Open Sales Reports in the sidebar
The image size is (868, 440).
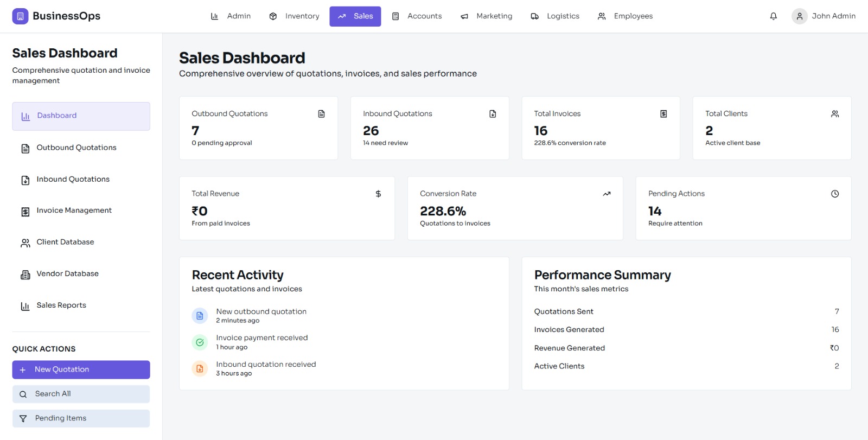coord(61,305)
